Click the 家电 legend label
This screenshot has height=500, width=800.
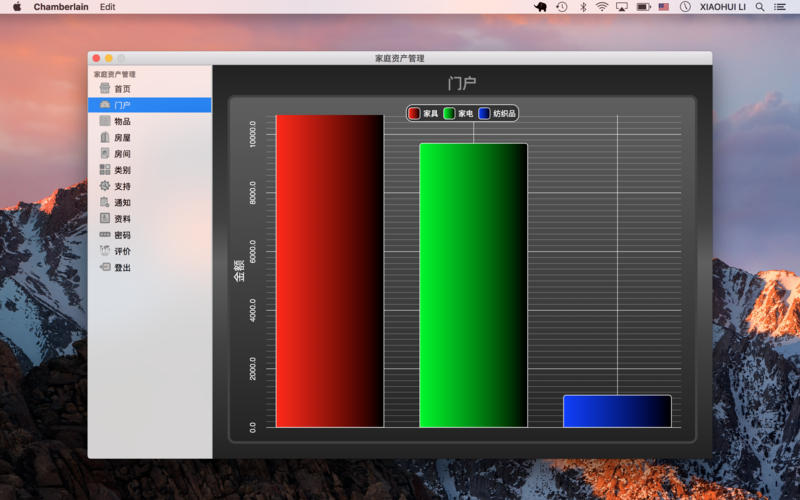pyautogui.click(x=465, y=113)
